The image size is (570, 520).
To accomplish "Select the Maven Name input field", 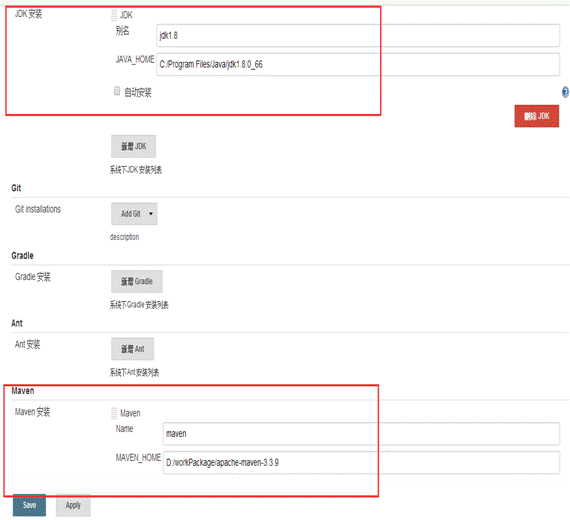I will (361, 433).
